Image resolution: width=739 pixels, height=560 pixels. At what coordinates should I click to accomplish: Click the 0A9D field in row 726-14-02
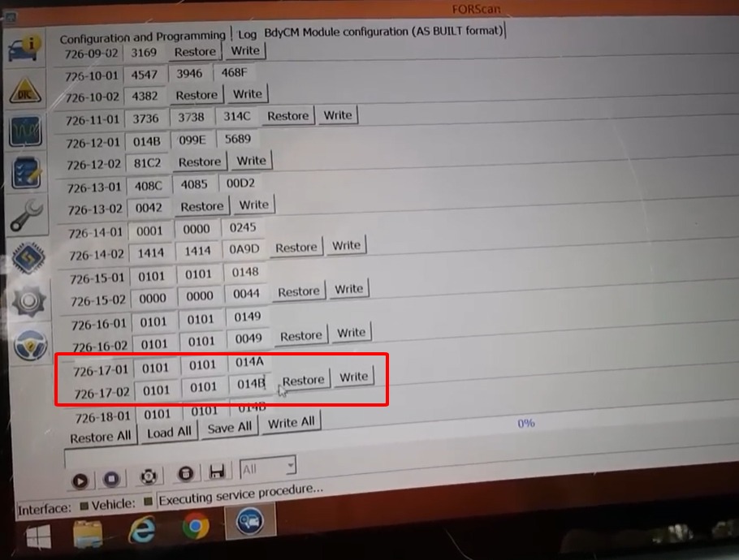244,248
